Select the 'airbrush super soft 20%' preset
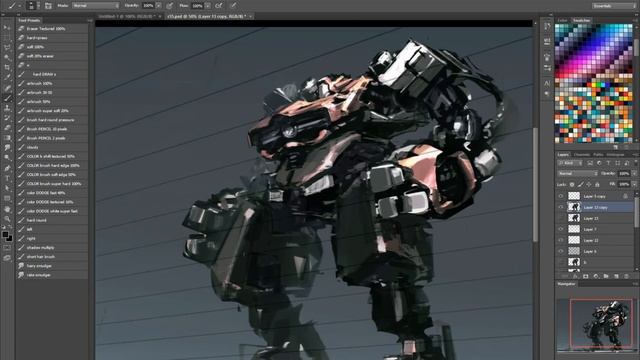The height and width of the screenshot is (360, 640). (52, 111)
